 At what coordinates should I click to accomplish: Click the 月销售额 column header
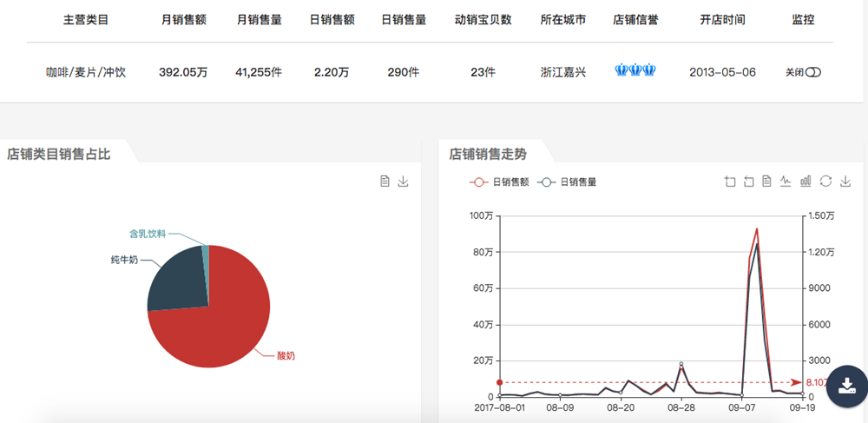point(183,20)
